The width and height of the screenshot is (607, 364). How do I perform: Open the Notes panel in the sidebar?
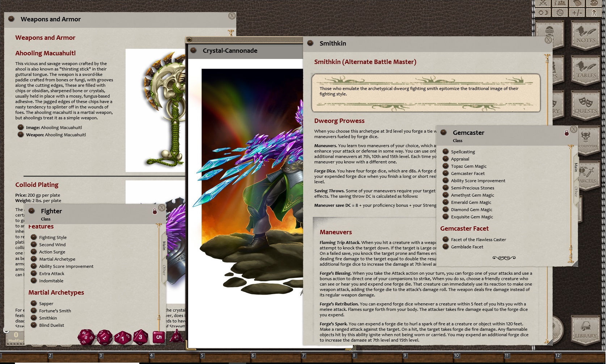[586, 35]
